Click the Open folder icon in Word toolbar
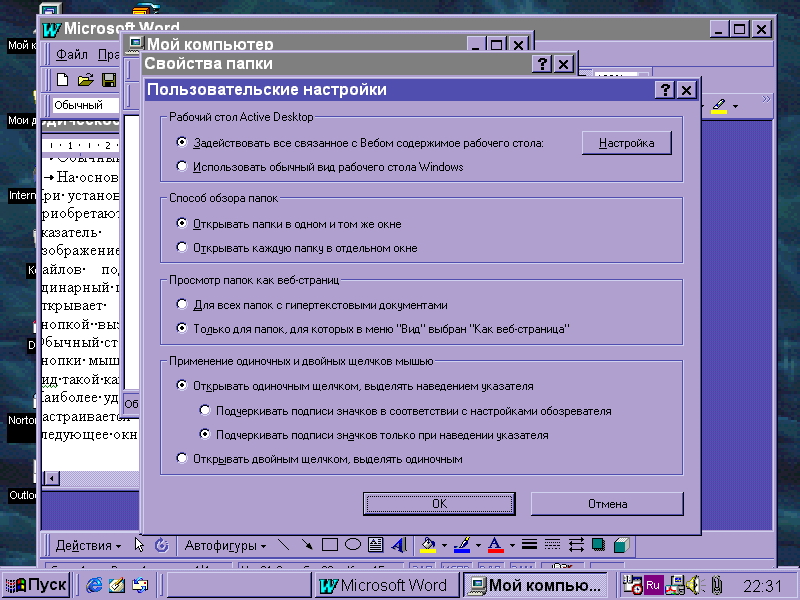Image resolution: width=800 pixels, height=600 pixels. [86, 80]
